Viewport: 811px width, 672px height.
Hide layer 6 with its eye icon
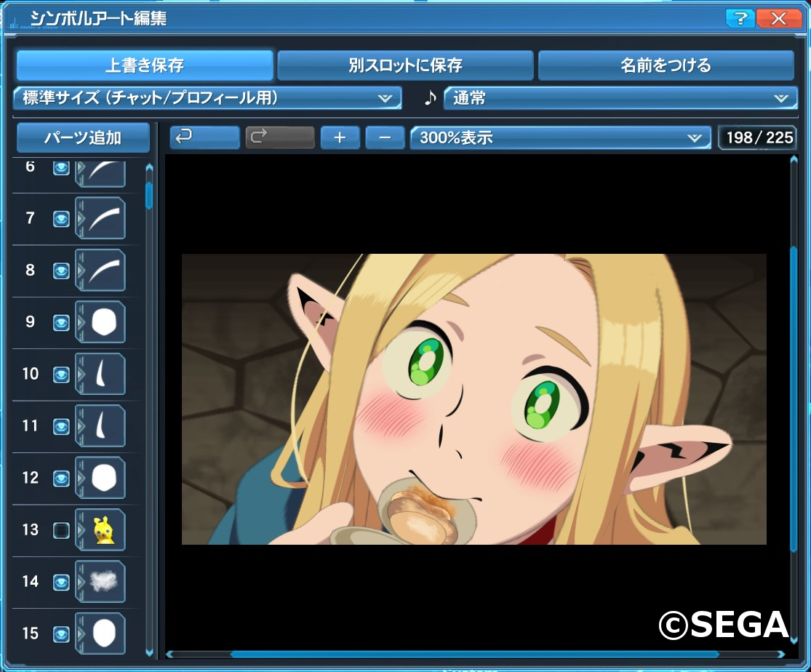pos(61,167)
